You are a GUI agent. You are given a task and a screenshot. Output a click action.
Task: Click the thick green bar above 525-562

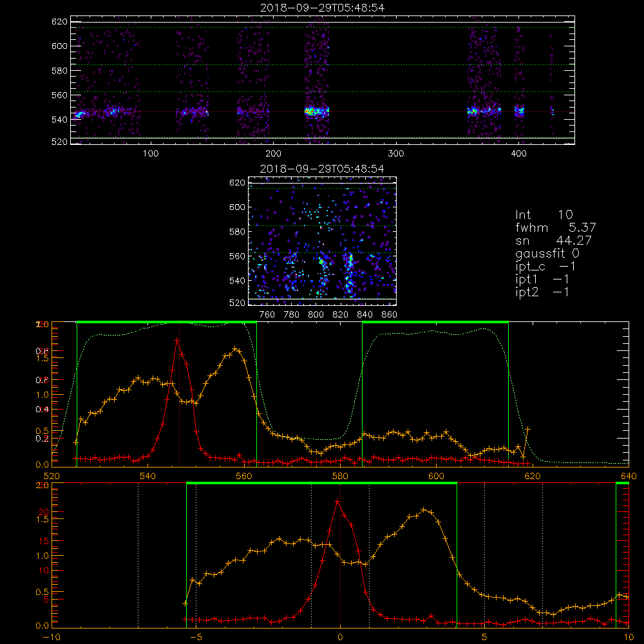coord(167,323)
